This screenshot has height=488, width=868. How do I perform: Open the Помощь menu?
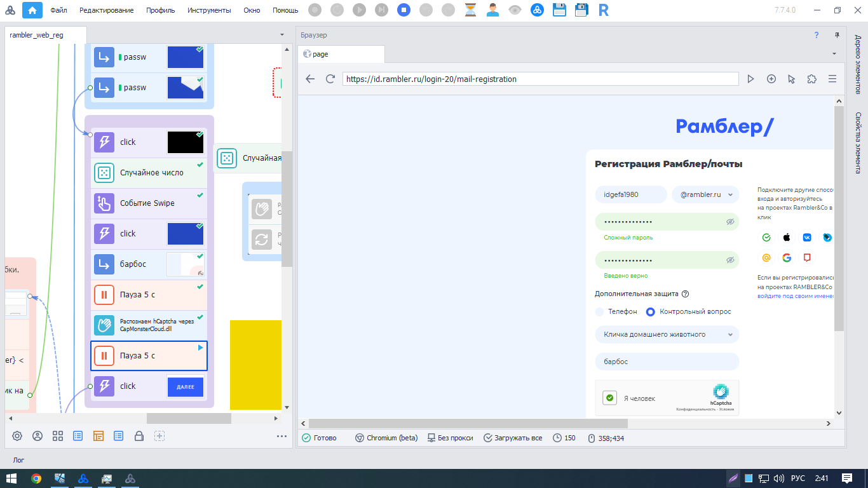click(x=285, y=10)
